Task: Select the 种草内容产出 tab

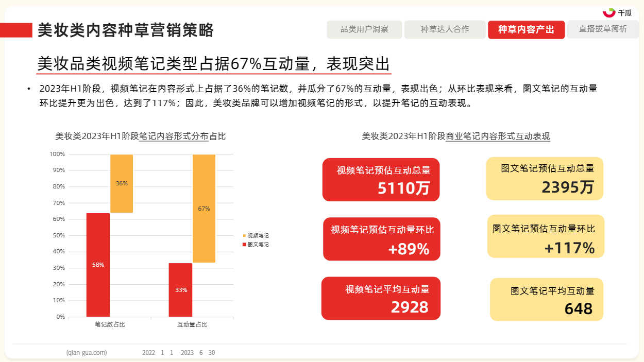Action: [526, 29]
